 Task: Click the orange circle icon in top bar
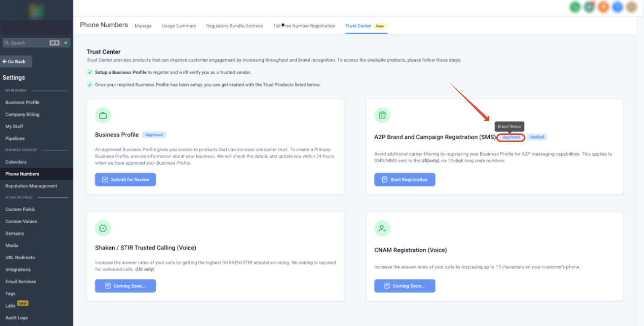(x=603, y=7)
